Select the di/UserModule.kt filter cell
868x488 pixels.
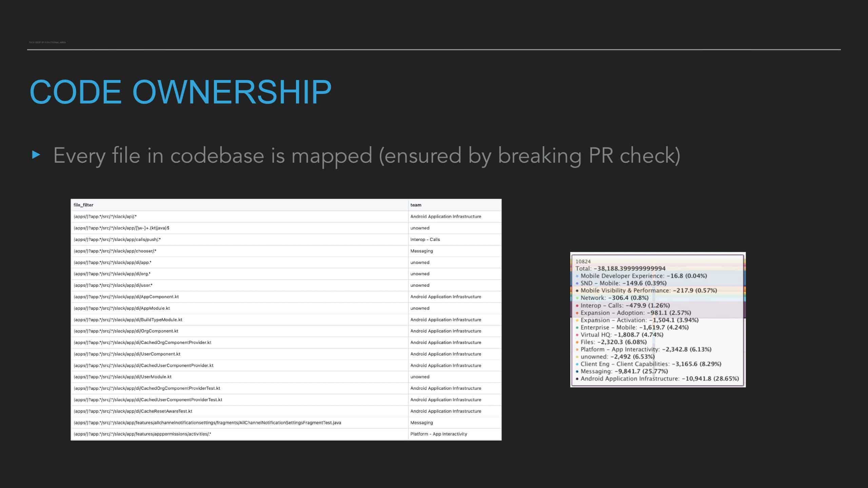[239, 377]
